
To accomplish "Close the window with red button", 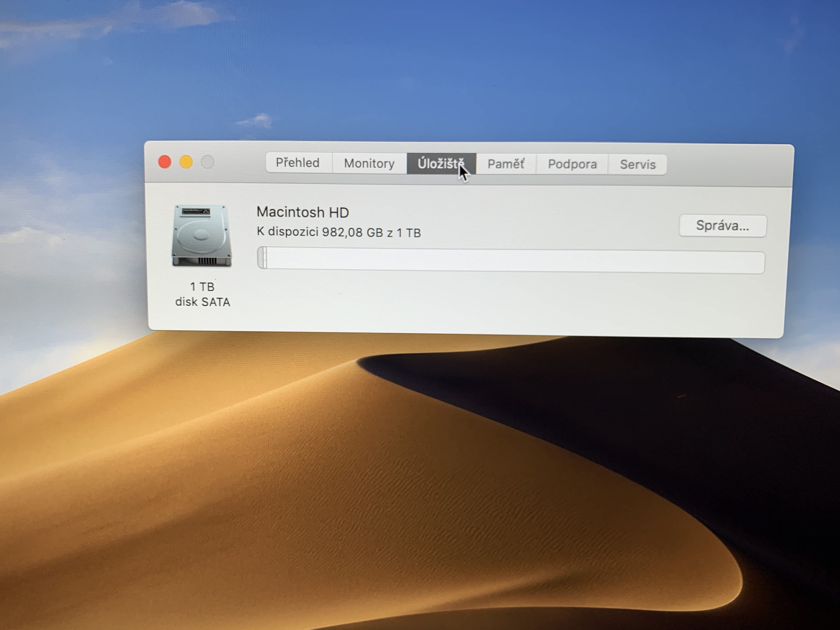I will click(x=165, y=162).
